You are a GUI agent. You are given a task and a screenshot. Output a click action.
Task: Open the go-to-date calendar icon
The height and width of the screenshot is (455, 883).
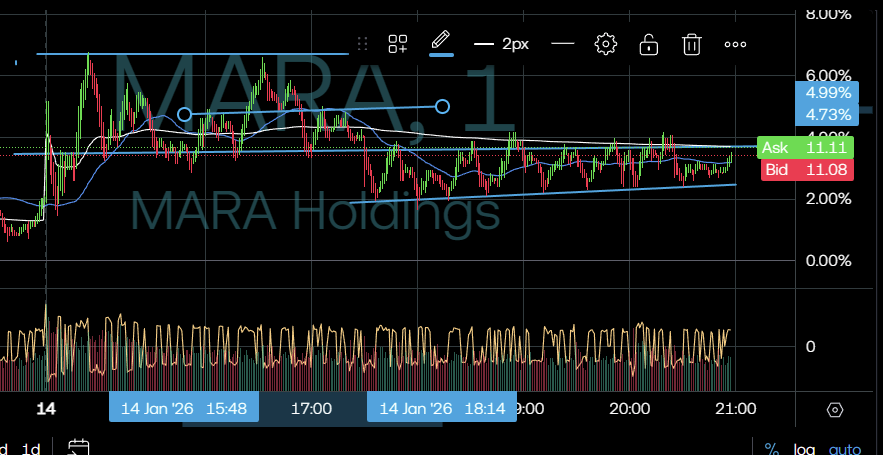79,449
